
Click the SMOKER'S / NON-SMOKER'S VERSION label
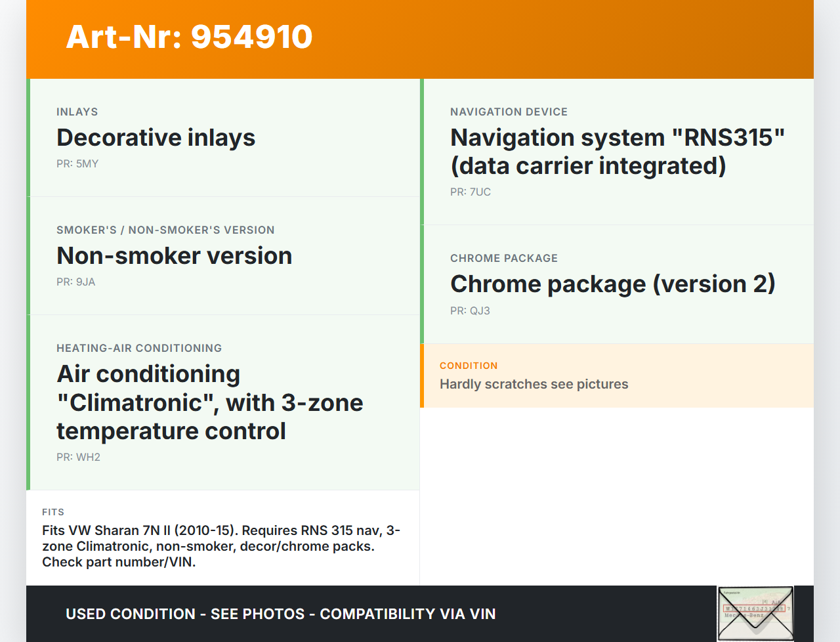pyautogui.click(x=165, y=230)
